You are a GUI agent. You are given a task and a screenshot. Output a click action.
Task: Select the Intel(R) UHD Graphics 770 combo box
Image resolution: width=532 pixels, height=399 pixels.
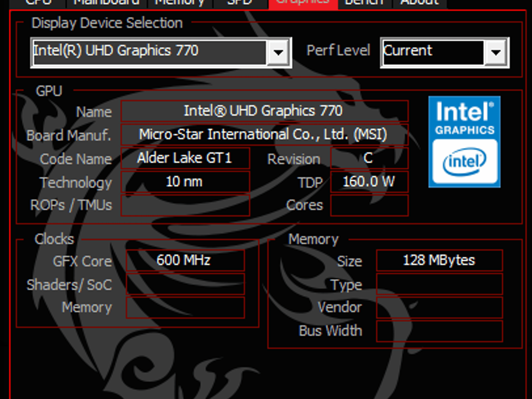click(161, 53)
